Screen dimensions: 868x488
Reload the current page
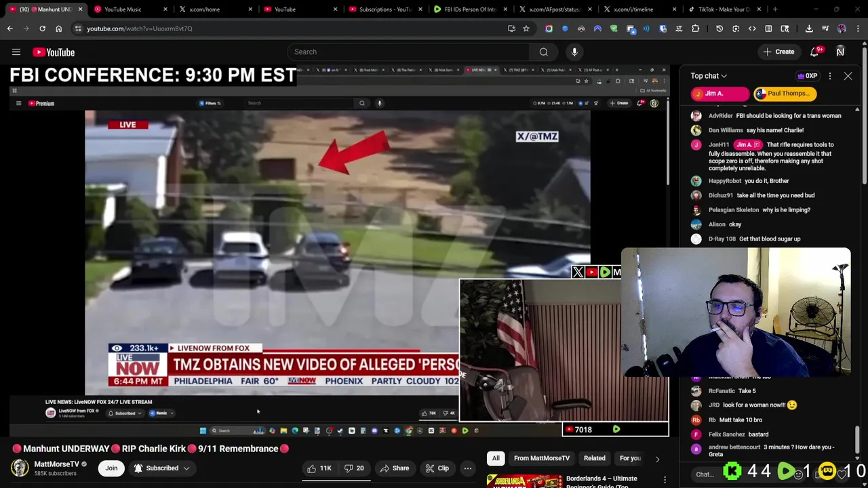click(x=42, y=28)
